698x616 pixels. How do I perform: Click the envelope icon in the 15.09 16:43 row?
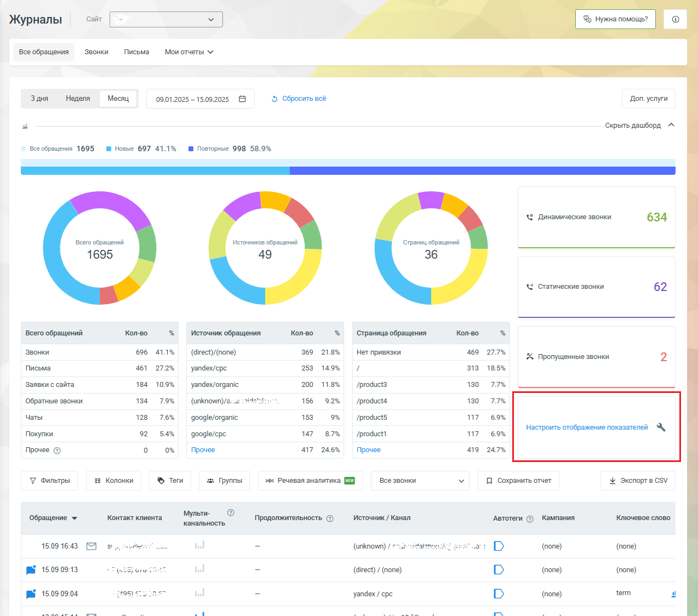[x=91, y=546]
